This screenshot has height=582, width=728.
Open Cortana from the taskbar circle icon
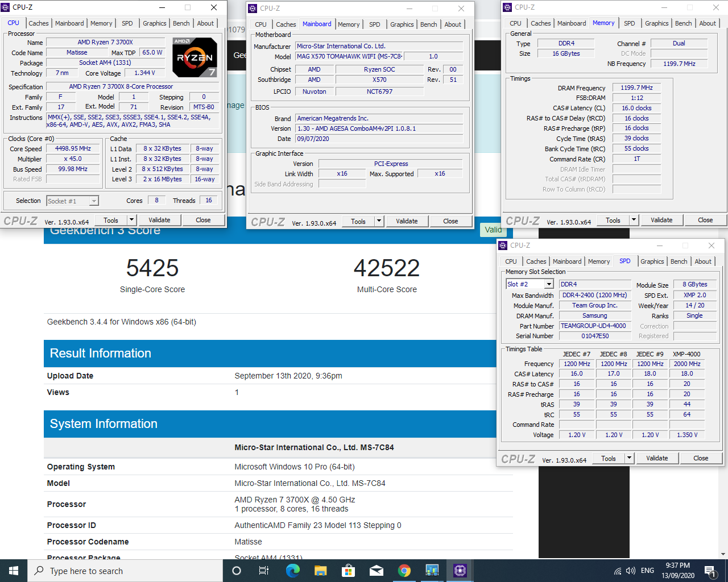tap(237, 571)
